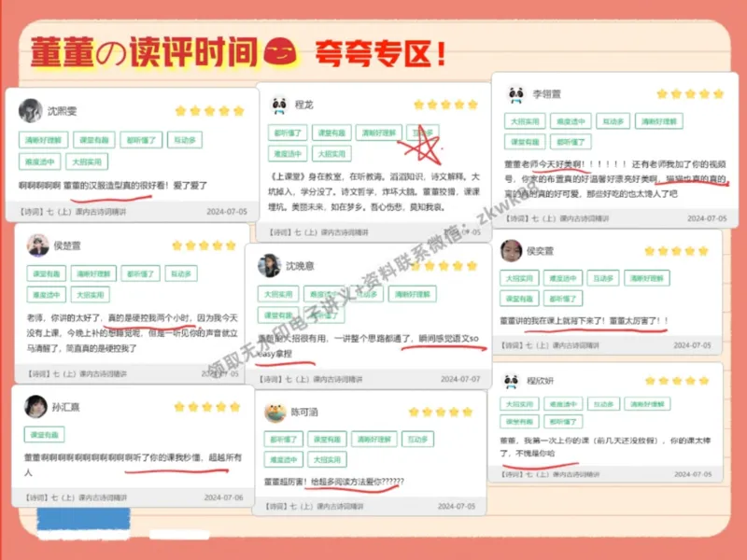Click the reviewer name 程龙

[x=304, y=105]
